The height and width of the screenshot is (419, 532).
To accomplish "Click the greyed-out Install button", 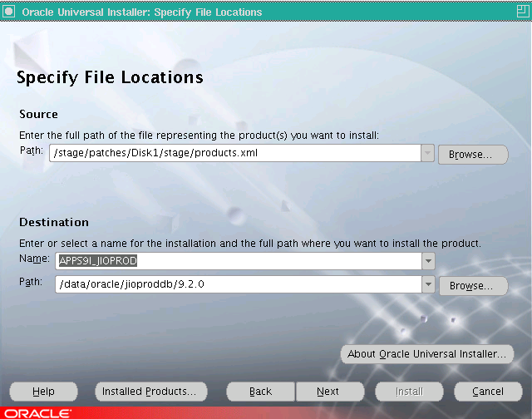I will [x=409, y=392].
